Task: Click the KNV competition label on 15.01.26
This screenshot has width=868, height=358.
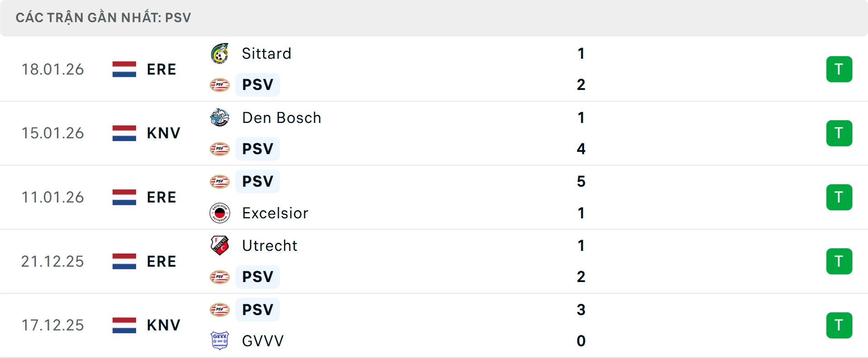Action: [163, 133]
